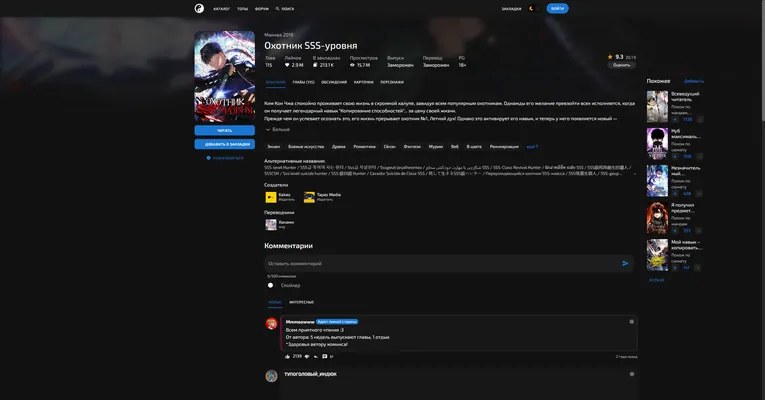
Task: Switch to the Главы (115) tab
Action: click(x=303, y=82)
